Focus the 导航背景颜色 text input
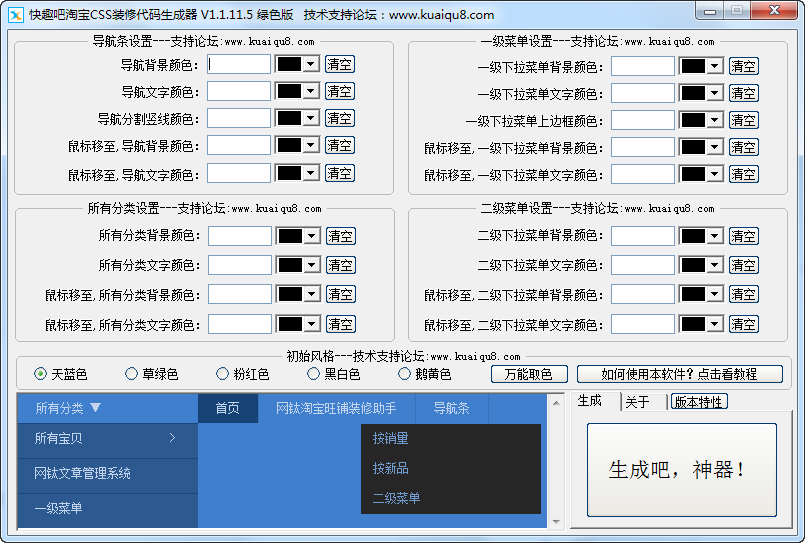 (239, 64)
